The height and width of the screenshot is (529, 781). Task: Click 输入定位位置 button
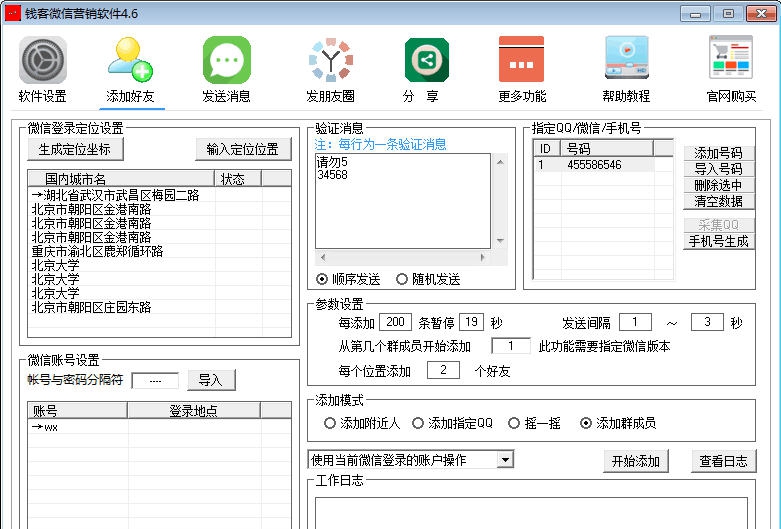[x=243, y=149]
